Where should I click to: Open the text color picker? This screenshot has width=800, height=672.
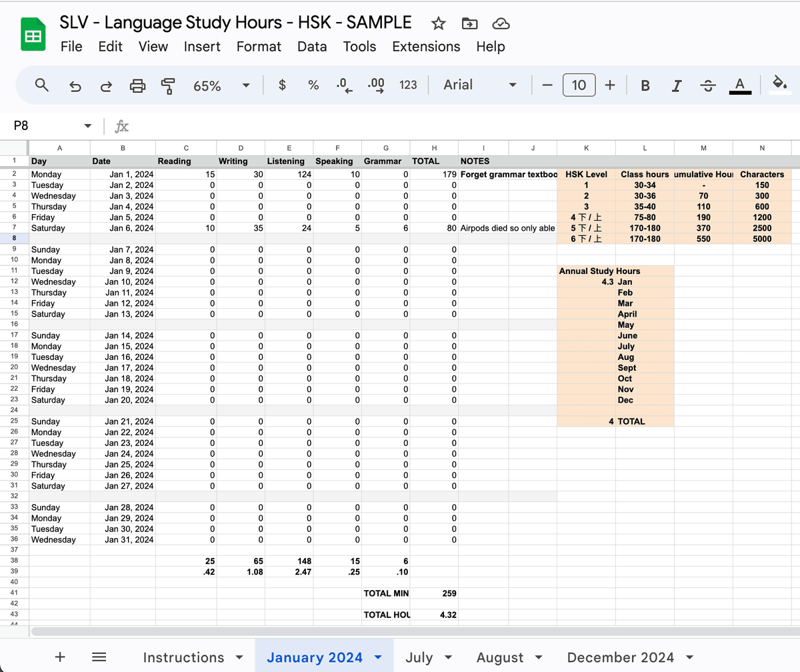(x=740, y=85)
